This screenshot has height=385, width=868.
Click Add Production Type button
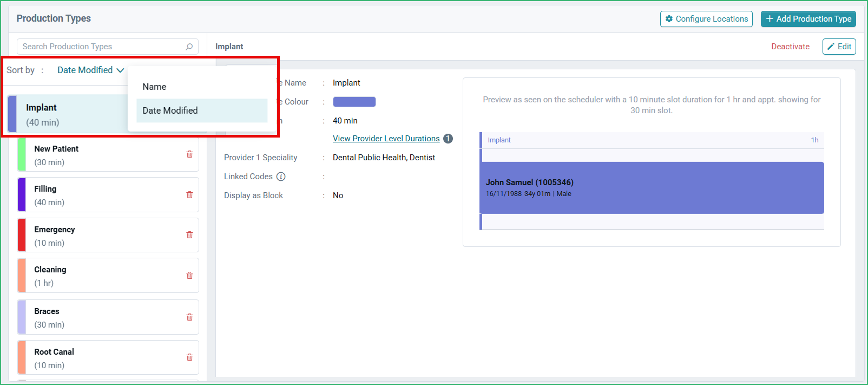tap(808, 19)
